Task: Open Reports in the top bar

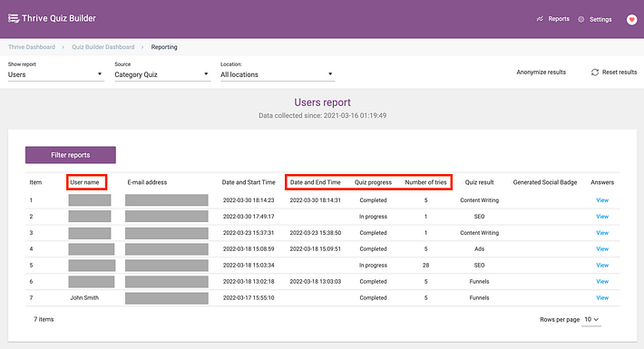Action: click(559, 19)
